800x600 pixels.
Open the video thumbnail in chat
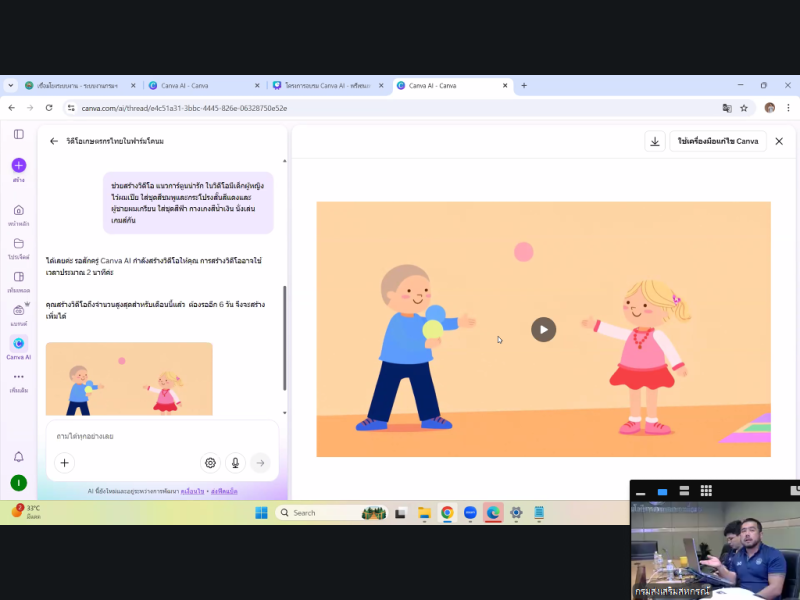coord(129,379)
